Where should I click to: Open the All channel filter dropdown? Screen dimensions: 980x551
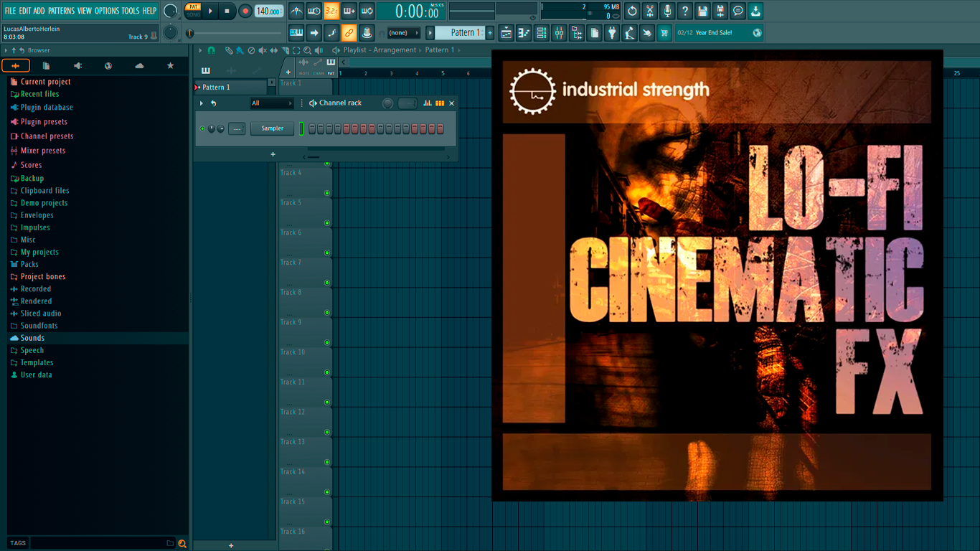[x=272, y=103]
